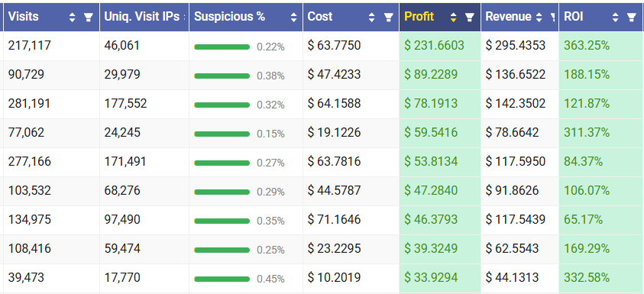Select visits value 277,166

click(x=30, y=161)
